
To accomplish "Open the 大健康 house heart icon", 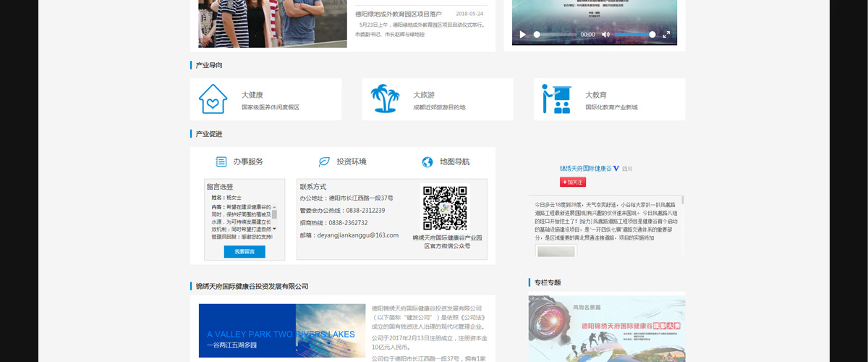I will pos(213,98).
